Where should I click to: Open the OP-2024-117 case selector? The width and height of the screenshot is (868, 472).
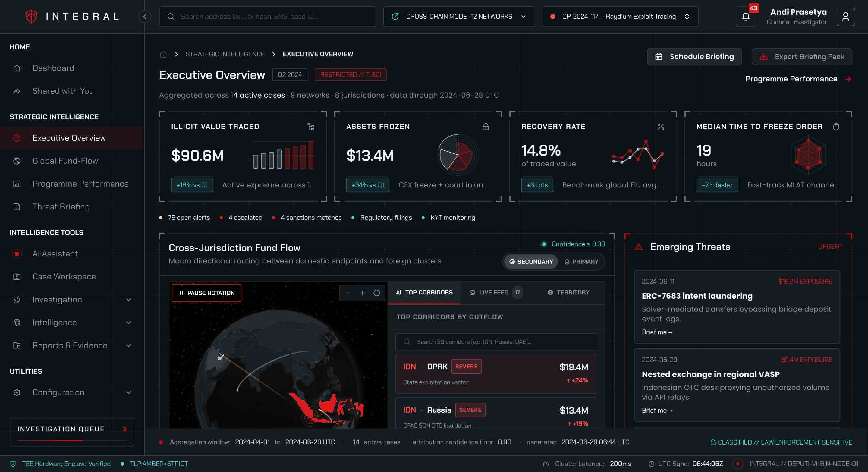click(620, 17)
